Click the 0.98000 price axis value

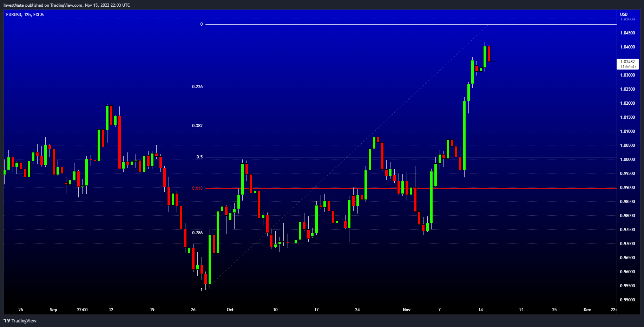click(x=627, y=216)
